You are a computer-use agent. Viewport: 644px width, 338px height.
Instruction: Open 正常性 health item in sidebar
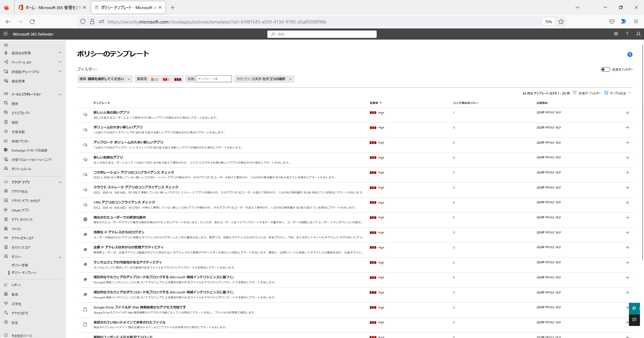16,304
